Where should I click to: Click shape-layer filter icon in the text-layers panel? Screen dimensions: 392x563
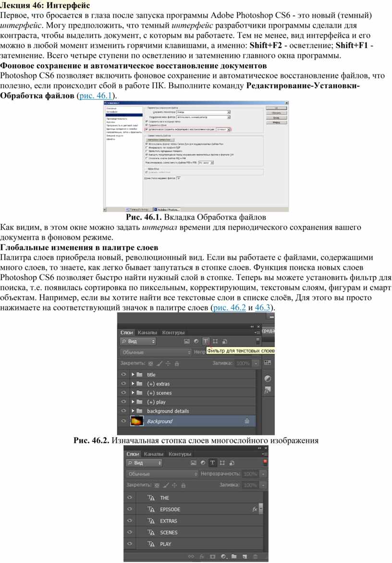(222, 463)
